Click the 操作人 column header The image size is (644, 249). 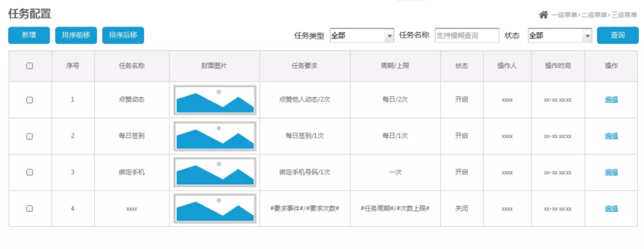(507, 66)
